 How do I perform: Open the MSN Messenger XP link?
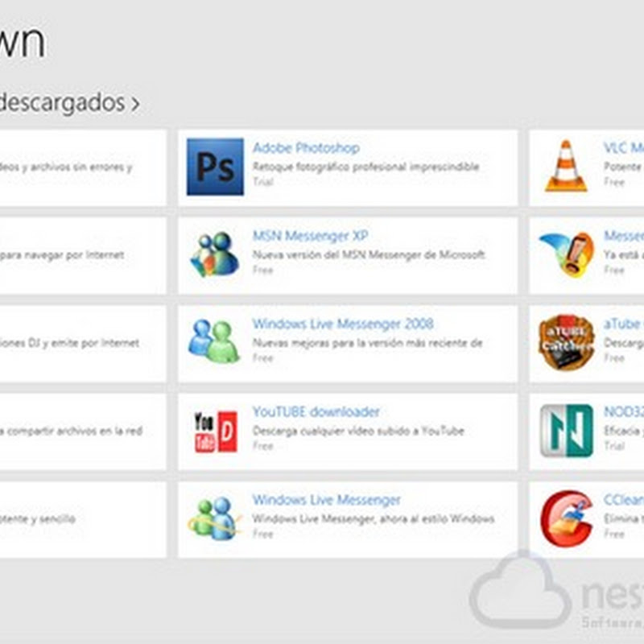point(310,236)
